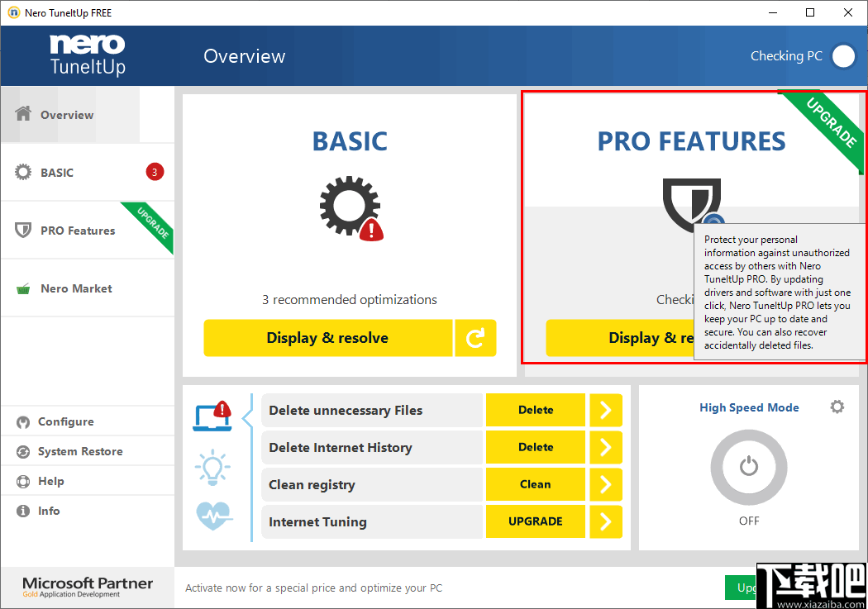
Task: Click Display & resolve under PRO FEATURES
Action: (x=620, y=338)
